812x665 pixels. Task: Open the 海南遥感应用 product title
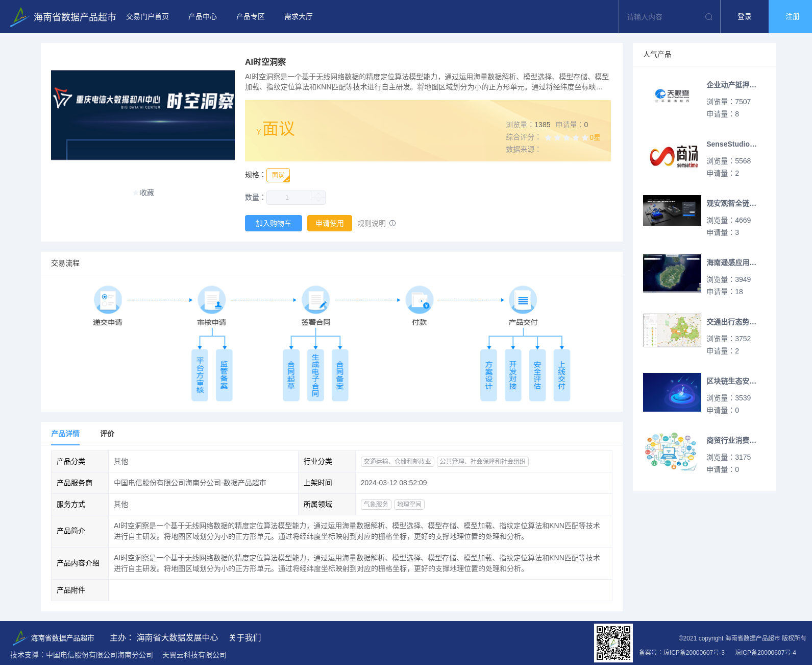731,263
